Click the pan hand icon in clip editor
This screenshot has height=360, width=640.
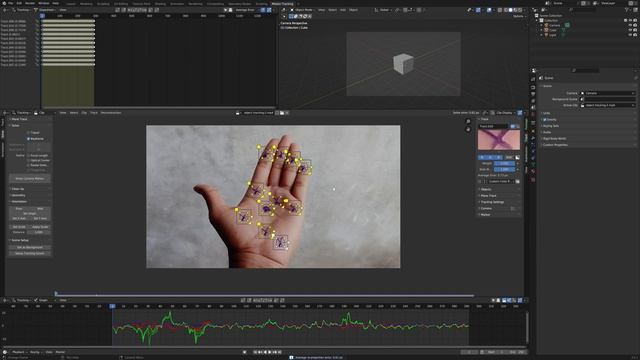[468, 129]
